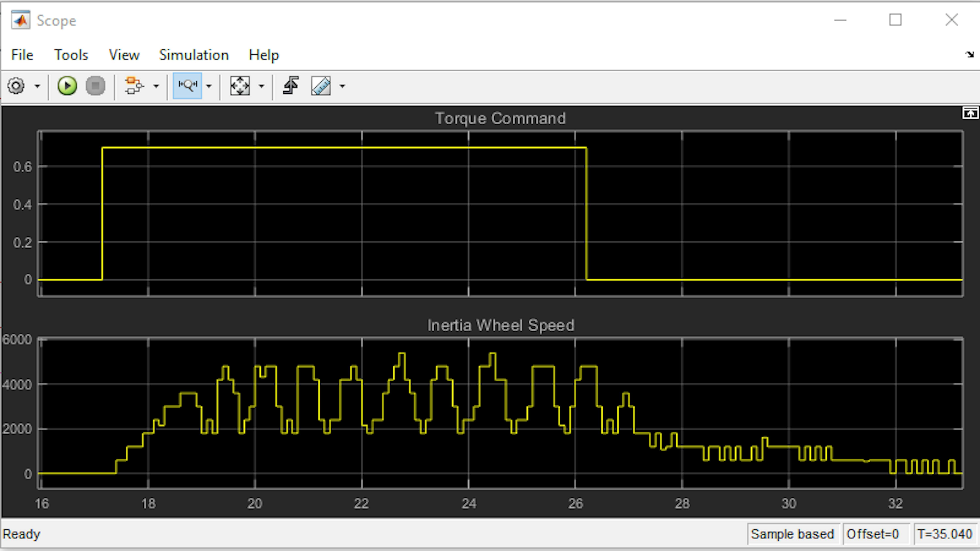Image resolution: width=980 pixels, height=551 pixels.
Task: Expand the measurements dropdown arrow
Action: coord(342,86)
